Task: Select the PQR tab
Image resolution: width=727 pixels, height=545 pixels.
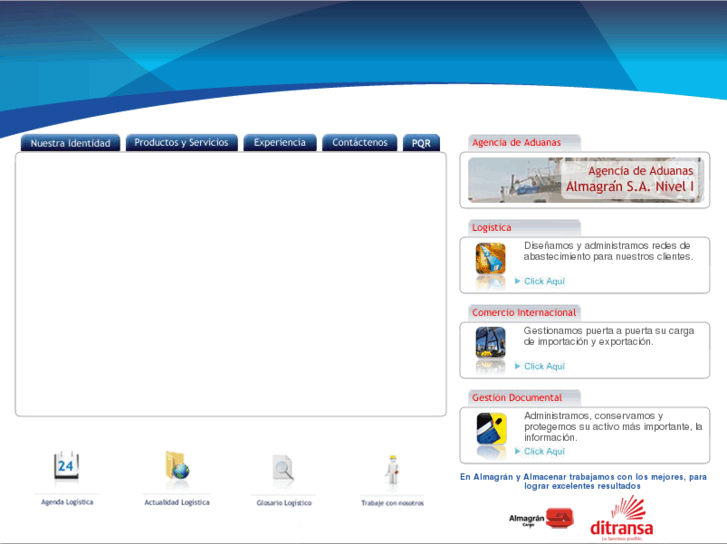Action: click(x=421, y=143)
